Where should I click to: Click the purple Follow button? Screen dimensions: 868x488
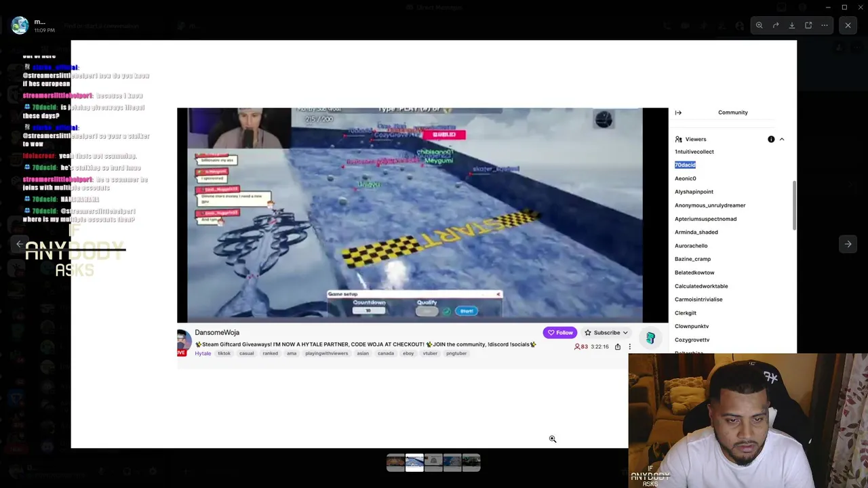[560, 333]
